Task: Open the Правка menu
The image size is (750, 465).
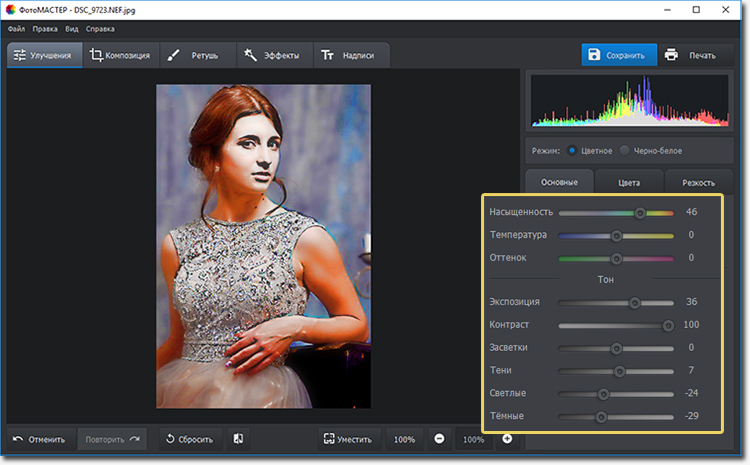Action: (x=46, y=29)
